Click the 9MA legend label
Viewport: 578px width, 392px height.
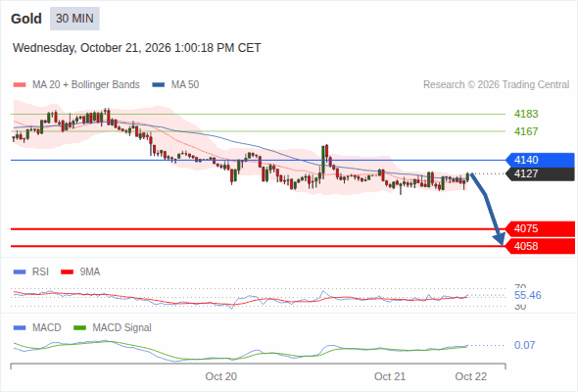[90, 272]
